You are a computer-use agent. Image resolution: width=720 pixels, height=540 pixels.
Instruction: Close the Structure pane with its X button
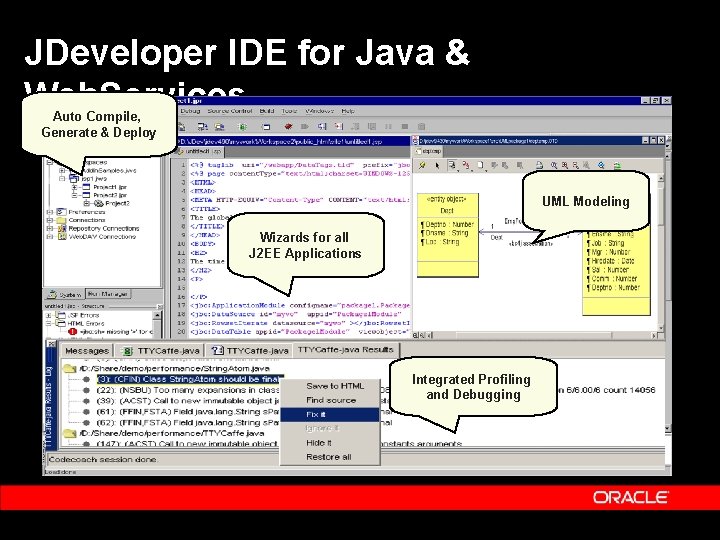coord(159,306)
